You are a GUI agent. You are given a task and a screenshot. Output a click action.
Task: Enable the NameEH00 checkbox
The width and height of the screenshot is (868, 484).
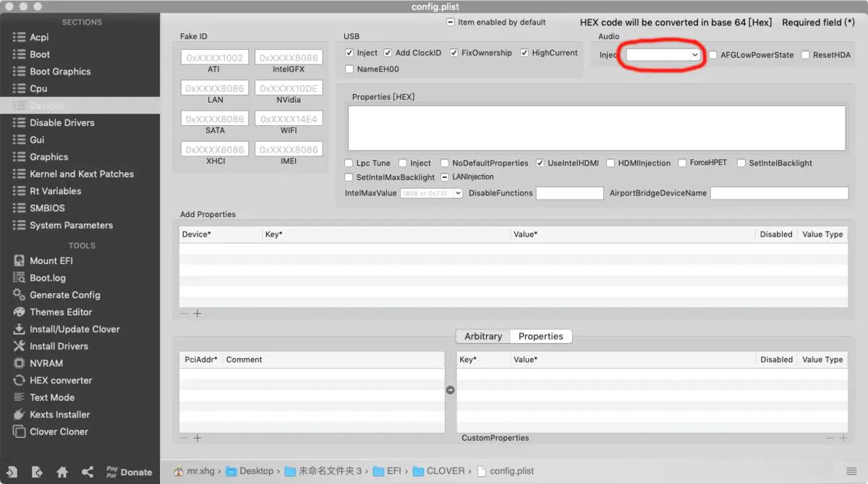(x=349, y=69)
